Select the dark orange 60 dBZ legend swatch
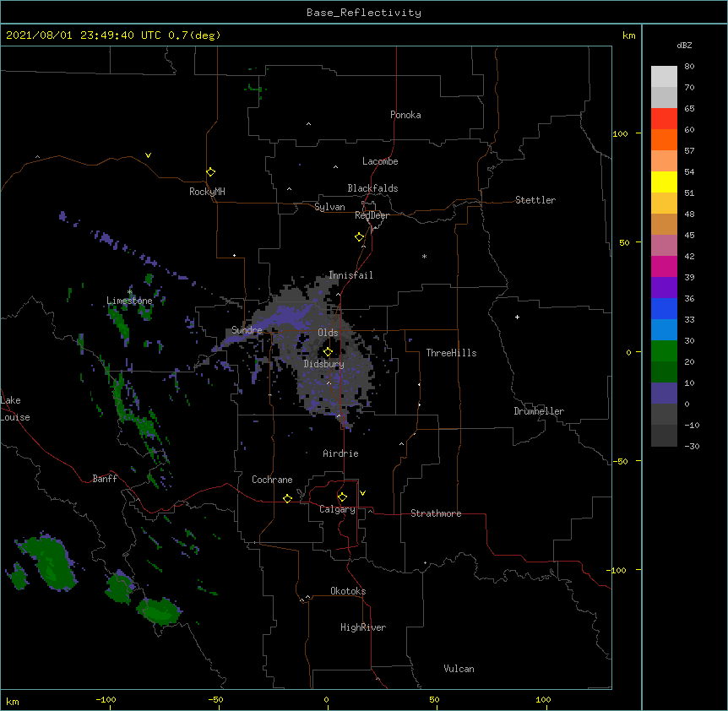The image size is (728, 711). pos(664,139)
